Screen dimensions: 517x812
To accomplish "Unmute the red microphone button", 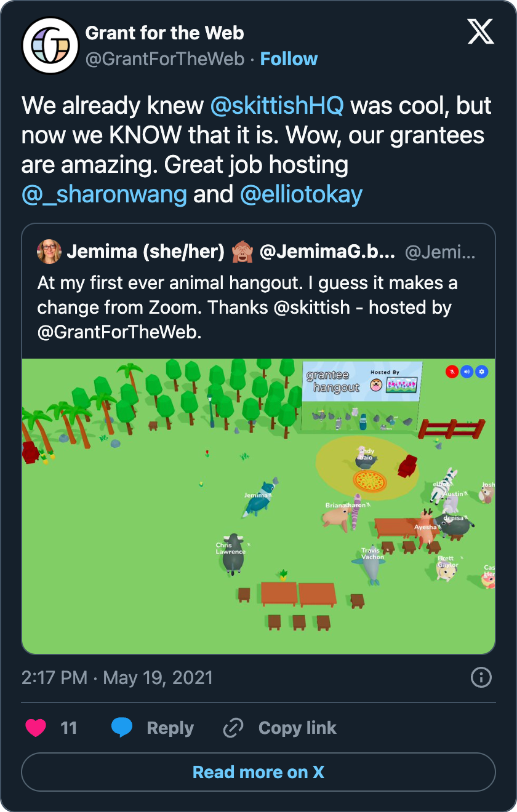I will [452, 372].
